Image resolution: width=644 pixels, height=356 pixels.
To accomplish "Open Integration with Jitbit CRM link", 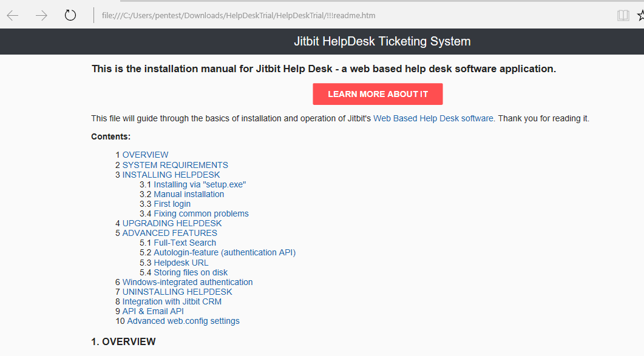I will coord(172,301).
